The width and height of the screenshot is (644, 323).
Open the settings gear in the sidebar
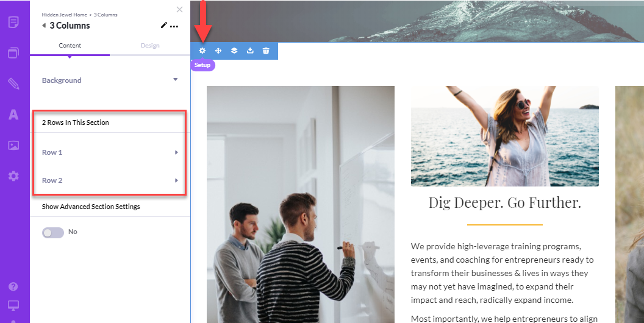pos(13,176)
